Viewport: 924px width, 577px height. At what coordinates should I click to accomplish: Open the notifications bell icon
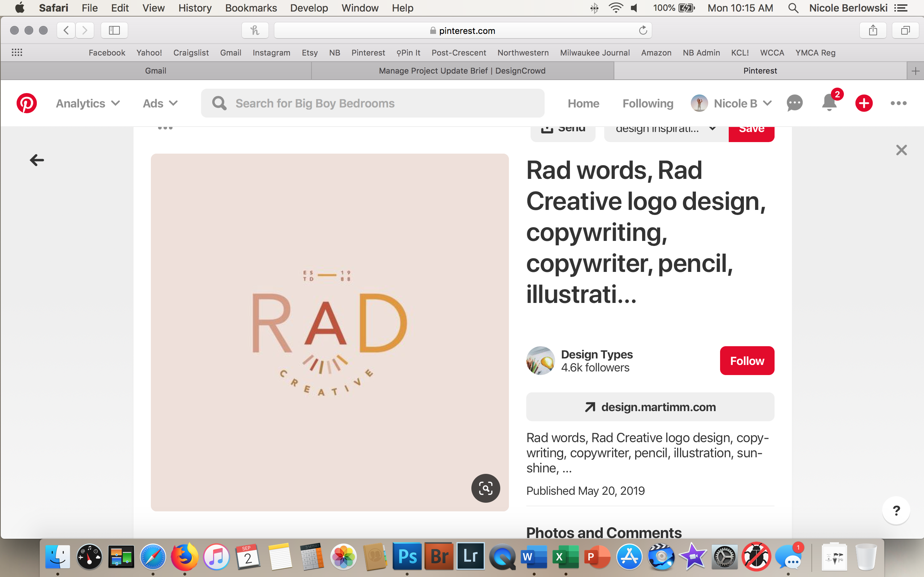tap(829, 103)
